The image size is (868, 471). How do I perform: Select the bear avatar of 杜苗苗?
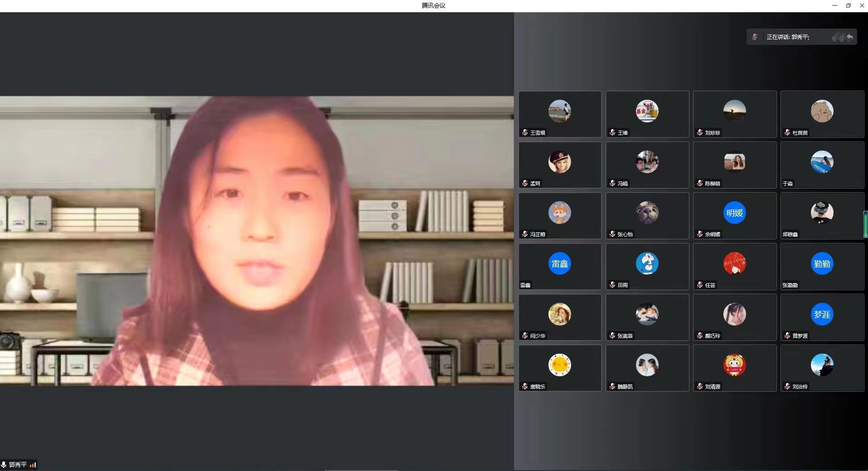pos(822,111)
